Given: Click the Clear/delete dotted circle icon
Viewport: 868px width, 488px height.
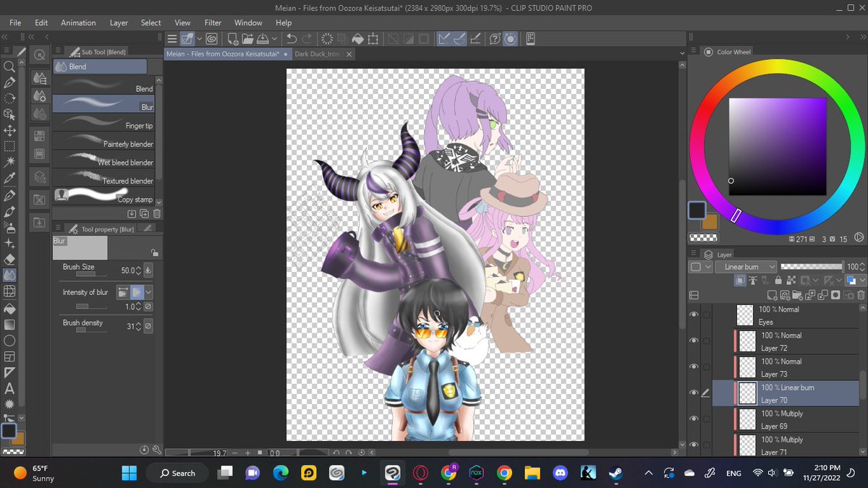Looking at the screenshot, I should 326,38.
